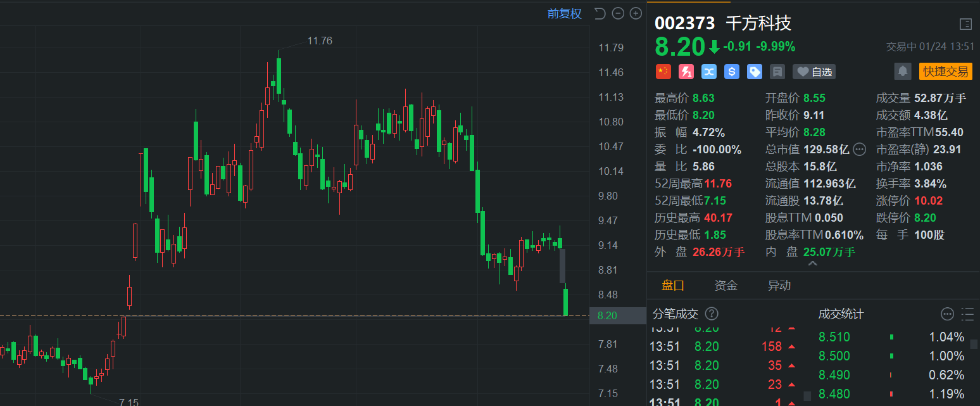
Task: Click the trading status text 交易中 01/24 13:51
Action: click(x=929, y=46)
